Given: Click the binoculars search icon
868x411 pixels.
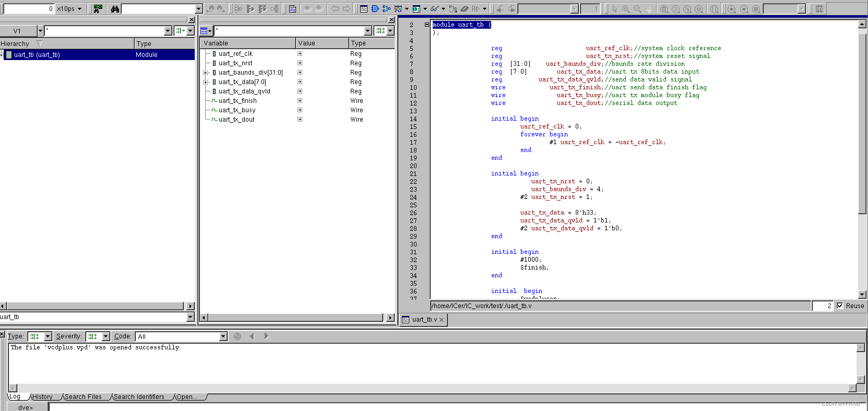Looking at the screenshot, I should (115, 9).
